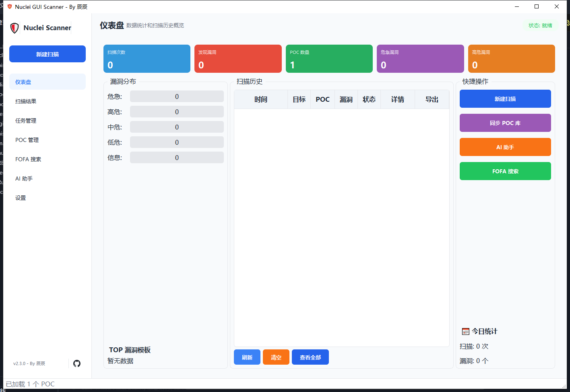This screenshot has height=392, width=570.
Task: Click the 危急 vulnerability count field
Action: [177, 96]
